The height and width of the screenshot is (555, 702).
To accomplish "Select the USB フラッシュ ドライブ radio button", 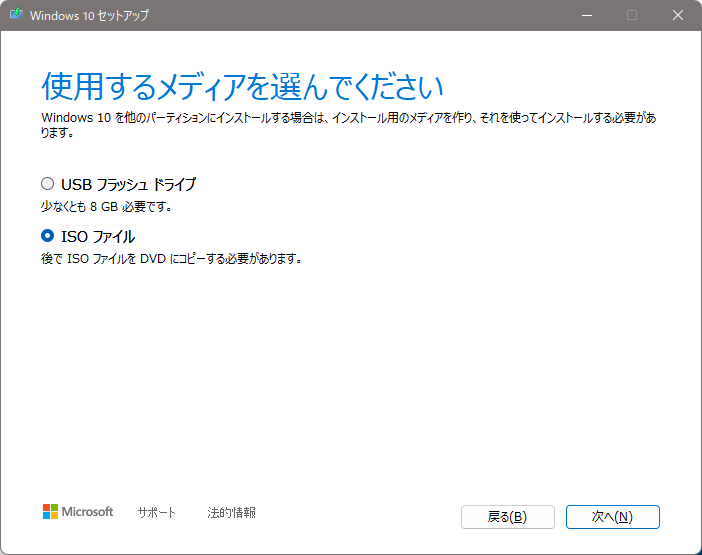I will point(47,184).
